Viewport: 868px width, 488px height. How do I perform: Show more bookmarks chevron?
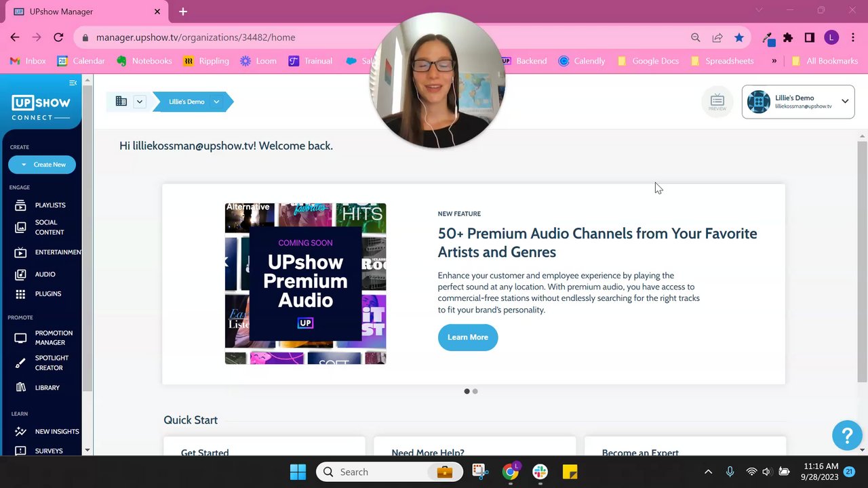pos(774,60)
